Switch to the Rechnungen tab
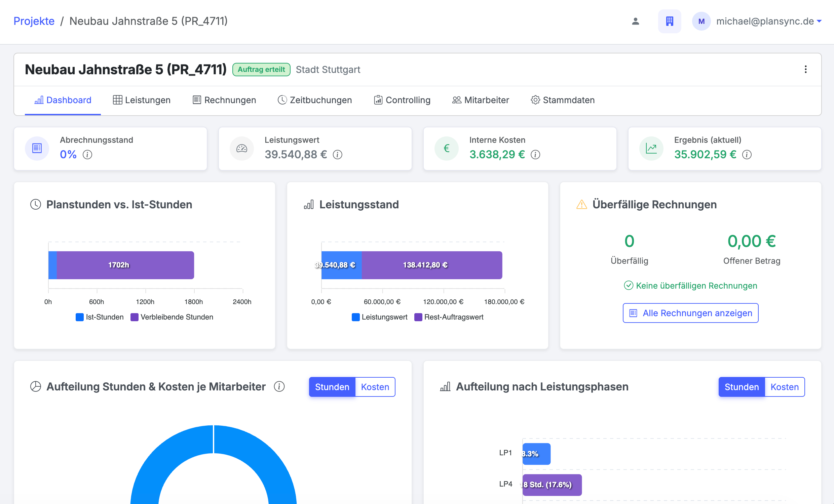834x504 pixels. coord(224,100)
